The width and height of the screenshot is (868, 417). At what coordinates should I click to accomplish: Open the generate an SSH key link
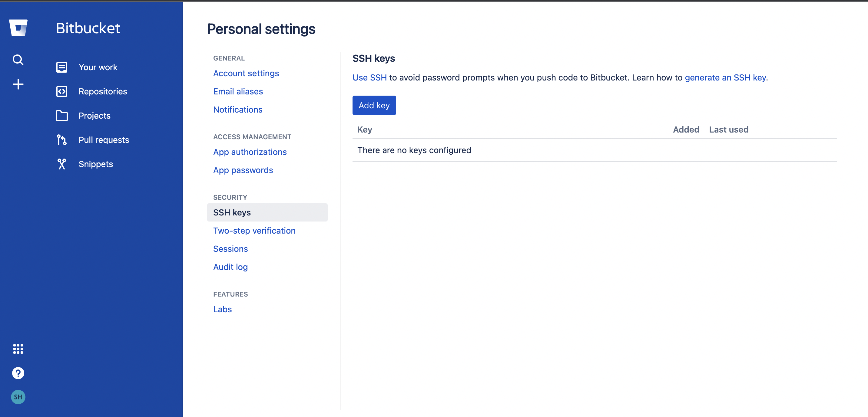pos(725,78)
